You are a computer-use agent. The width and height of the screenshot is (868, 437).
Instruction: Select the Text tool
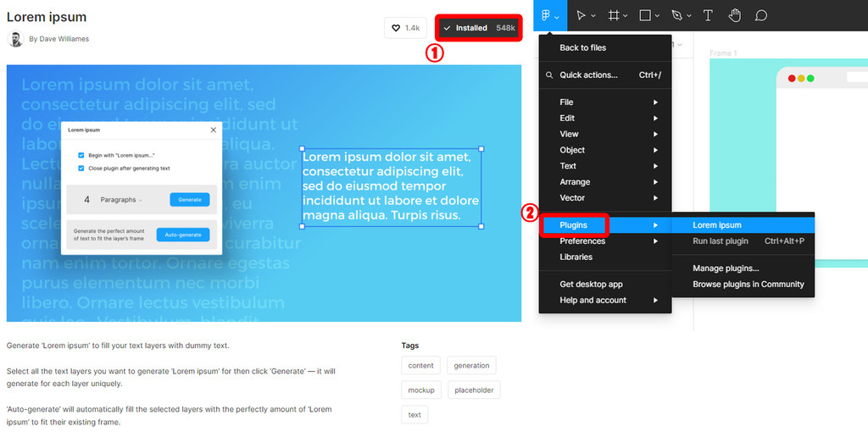click(708, 15)
